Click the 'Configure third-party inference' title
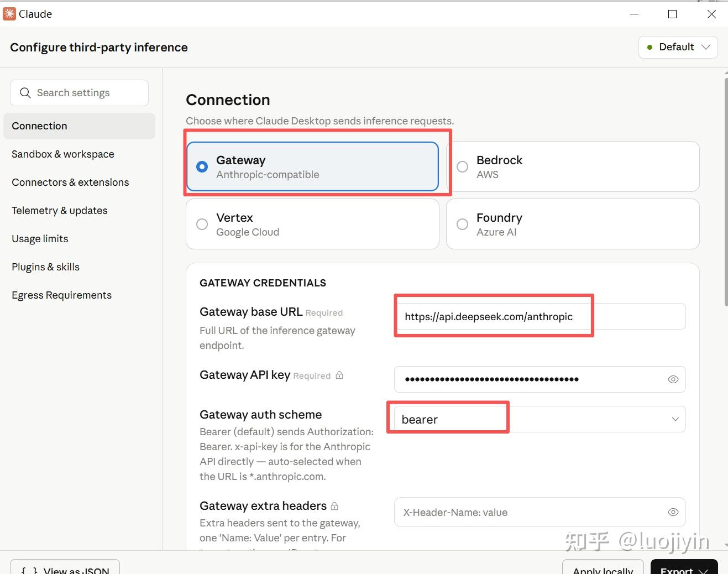 tap(99, 48)
